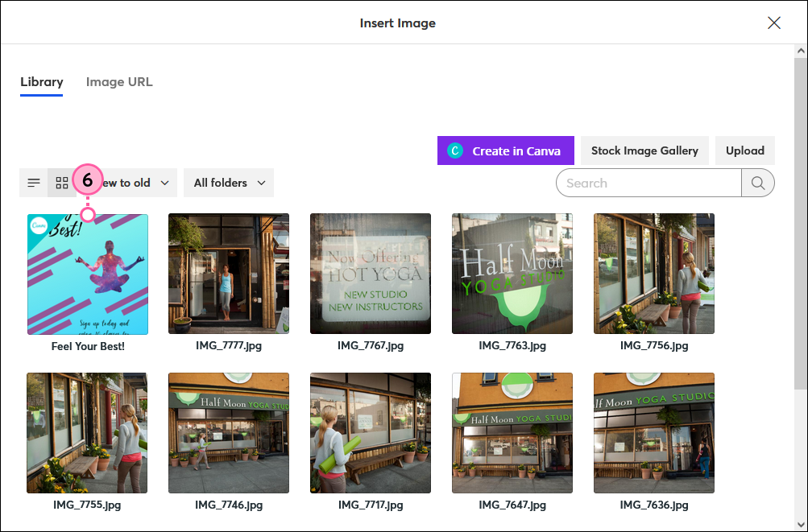Switch to the Image URL tab
This screenshot has width=808, height=532.
coord(119,82)
